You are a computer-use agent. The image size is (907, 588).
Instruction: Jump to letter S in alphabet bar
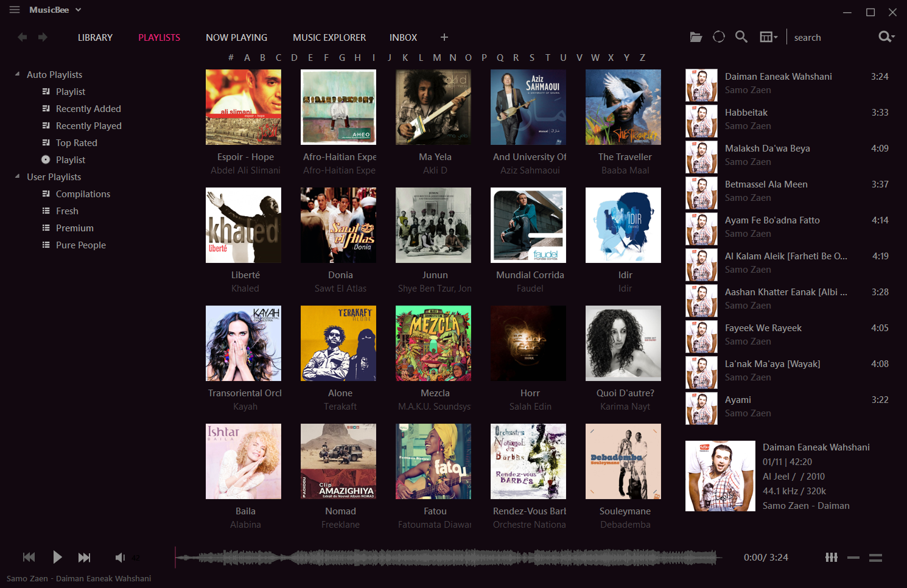532,57
